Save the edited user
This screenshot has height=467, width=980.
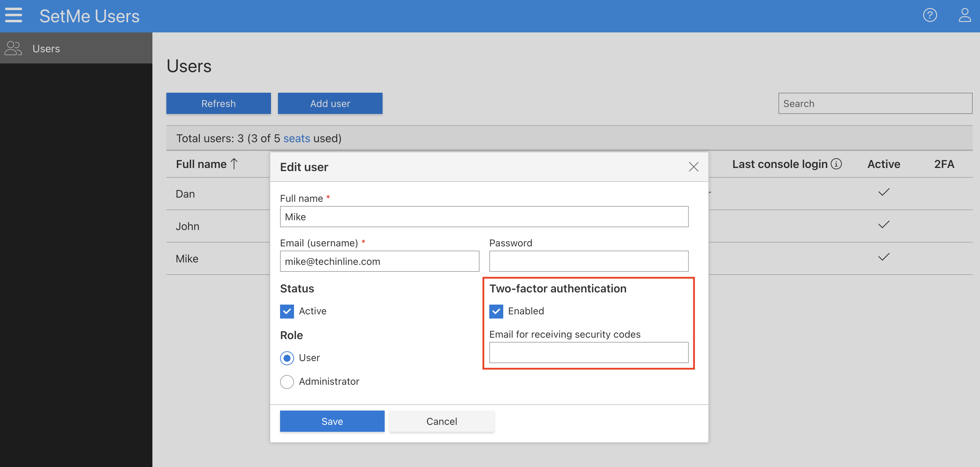332,421
